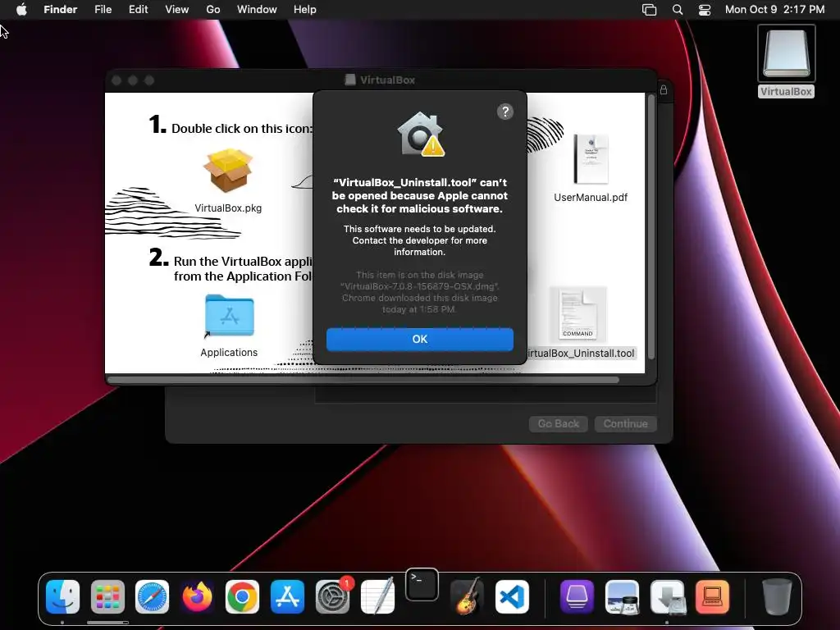Viewport: 840px width, 630px height.
Task: Open System Settings from the Dock
Action: point(332,596)
